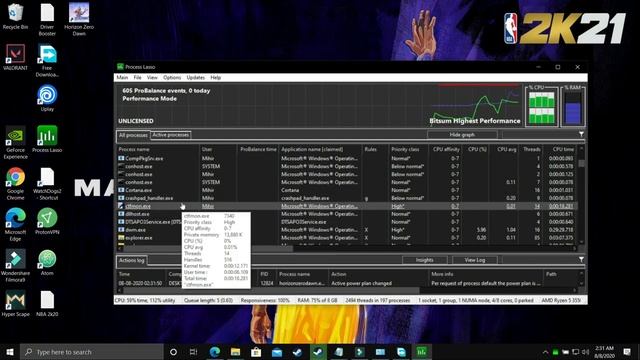
Task: Open the Recycle Bin desktop icon
Action: pyautogui.click(x=15, y=17)
